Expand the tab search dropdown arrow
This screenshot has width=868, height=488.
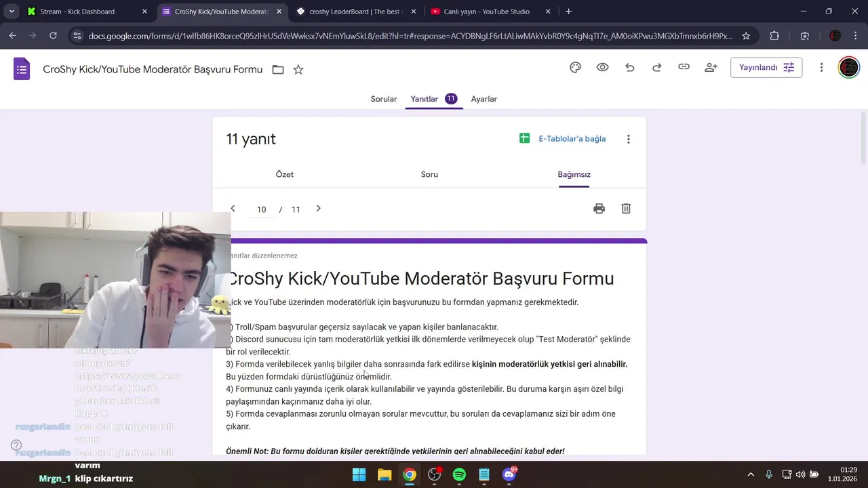point(12,12)
